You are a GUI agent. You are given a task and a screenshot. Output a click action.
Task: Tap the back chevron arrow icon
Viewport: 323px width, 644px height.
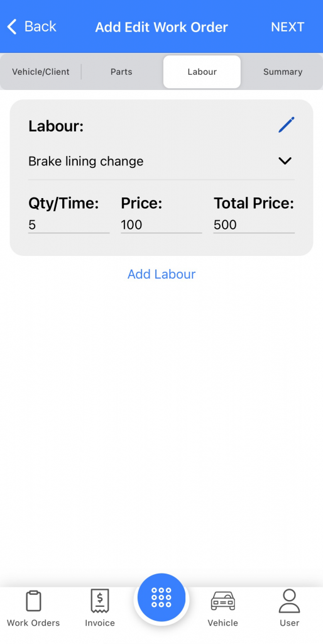pos(12,26)
